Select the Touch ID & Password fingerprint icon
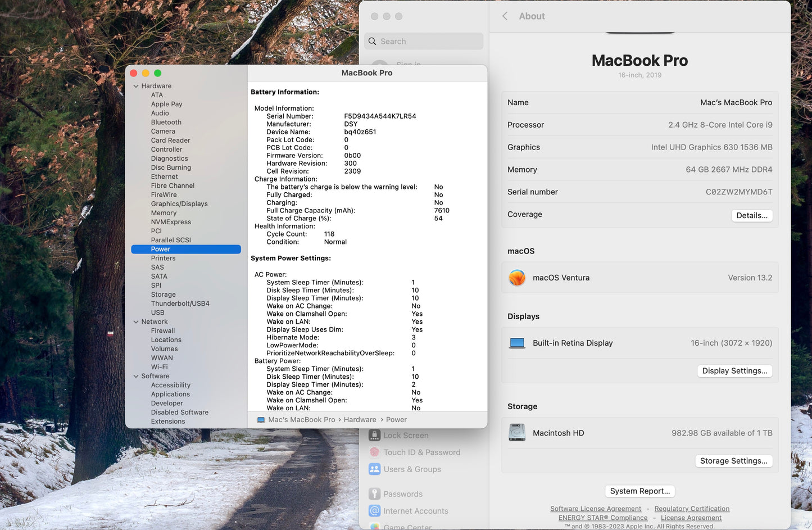Image resolution: width=812 pixels, height=530 pixels. coord(374,452)
